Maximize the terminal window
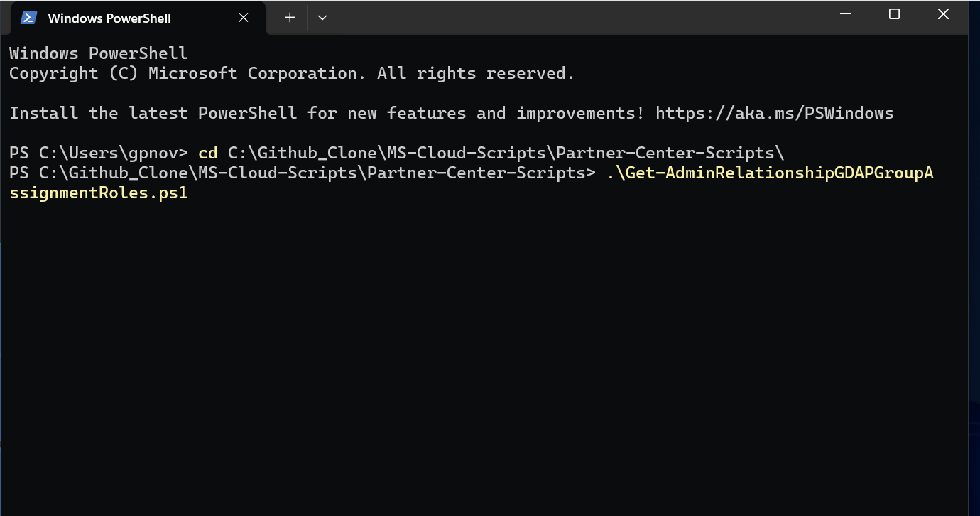The width and height of the screenshot is (980, 516). tap(894, 14)
